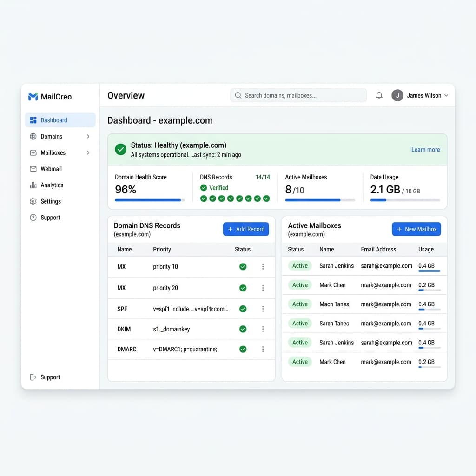Viewport: 476px width, 476px height.
Task: Click the New Mailbox button
Action: [x=416, y=229]
